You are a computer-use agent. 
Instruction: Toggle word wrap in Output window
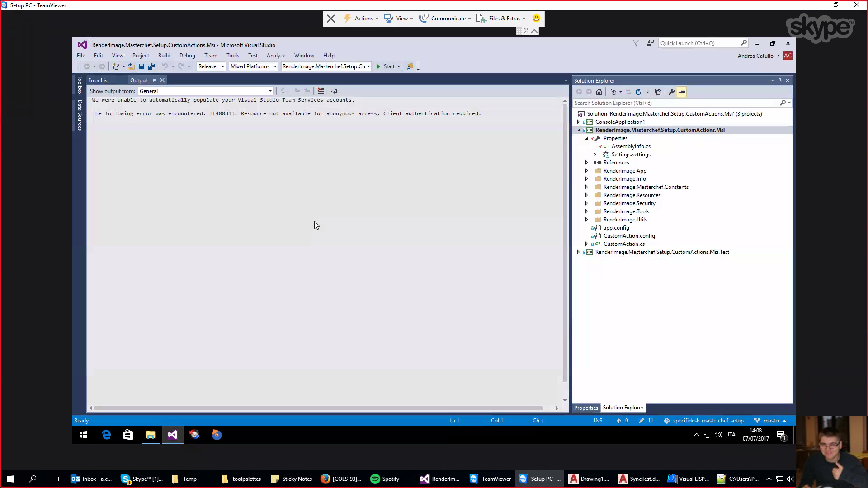point(334,91)
